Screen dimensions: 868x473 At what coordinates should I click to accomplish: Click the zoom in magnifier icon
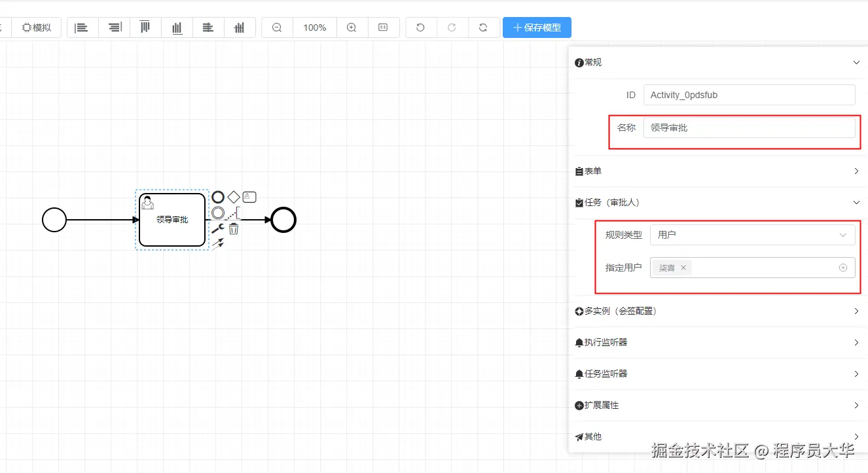pyautogui.click(x=352, y=27)
